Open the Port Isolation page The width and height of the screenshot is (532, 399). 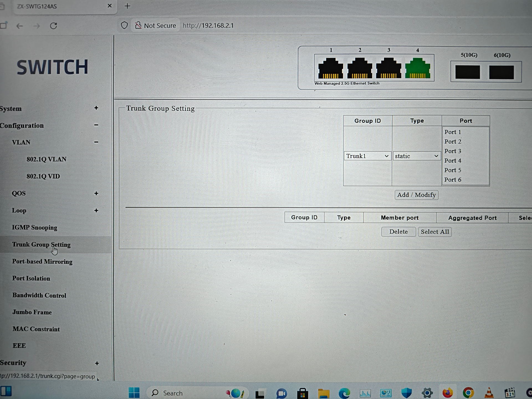click(31, 278)
